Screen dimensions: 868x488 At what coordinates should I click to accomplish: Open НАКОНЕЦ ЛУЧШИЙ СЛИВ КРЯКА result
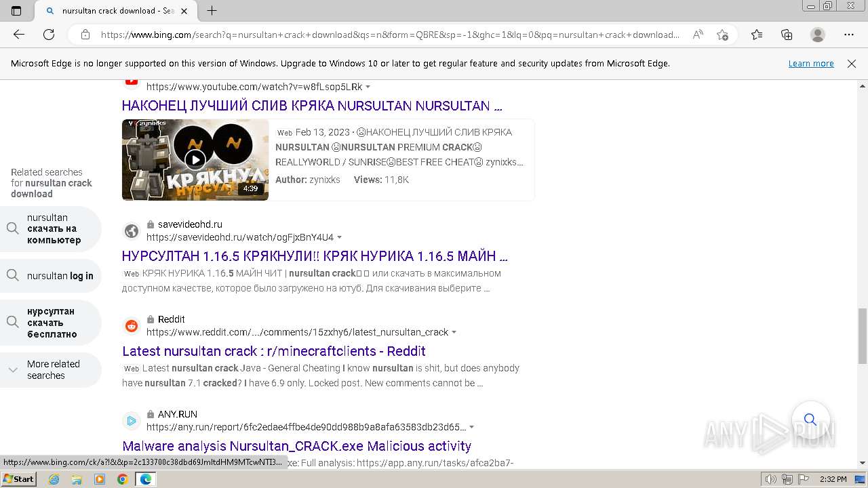[x=312, y=106]
